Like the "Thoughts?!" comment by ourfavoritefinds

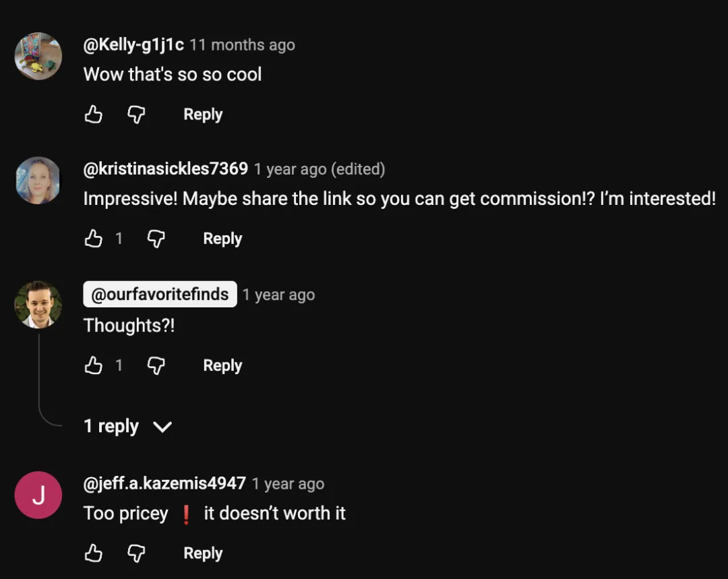click(x=93, y=365)
